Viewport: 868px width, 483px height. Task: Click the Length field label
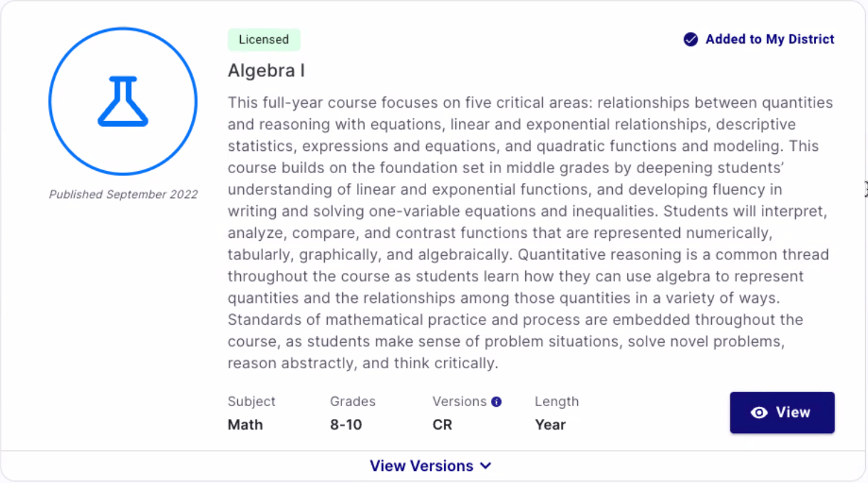tap(557, 402)
